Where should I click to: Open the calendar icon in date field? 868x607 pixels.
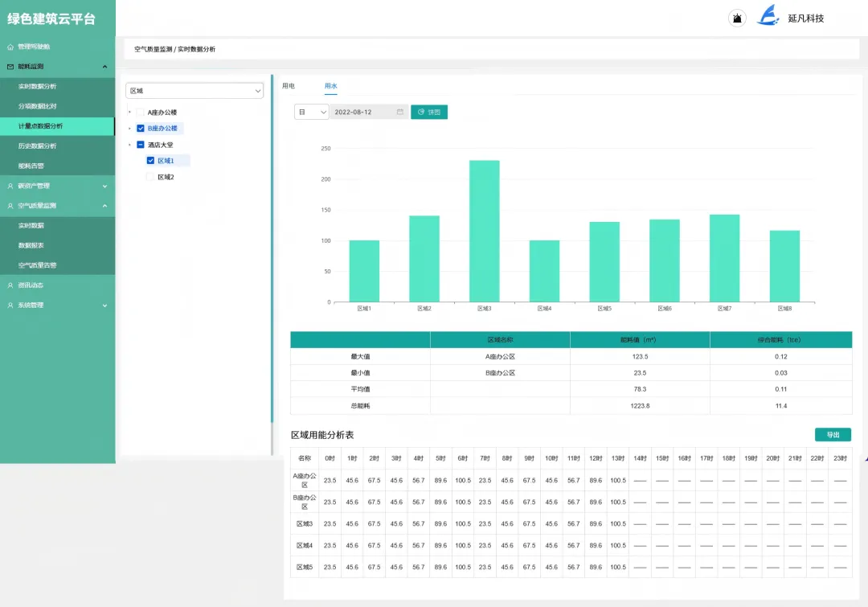400,112
